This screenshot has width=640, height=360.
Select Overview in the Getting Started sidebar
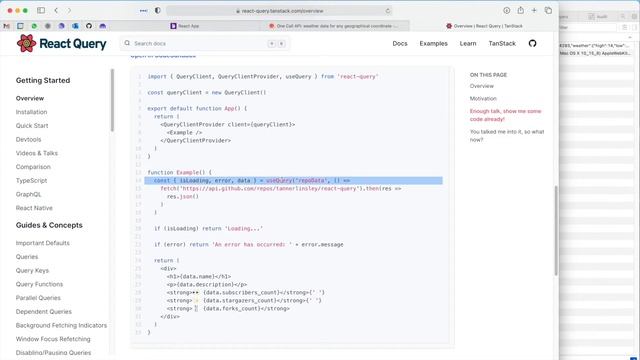point(30,98)
